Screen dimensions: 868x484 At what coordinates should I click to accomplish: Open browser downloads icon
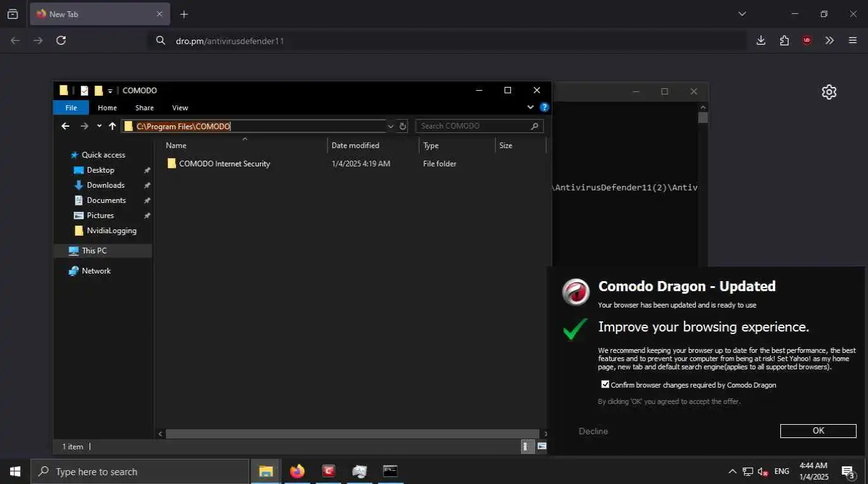[761, 40]
